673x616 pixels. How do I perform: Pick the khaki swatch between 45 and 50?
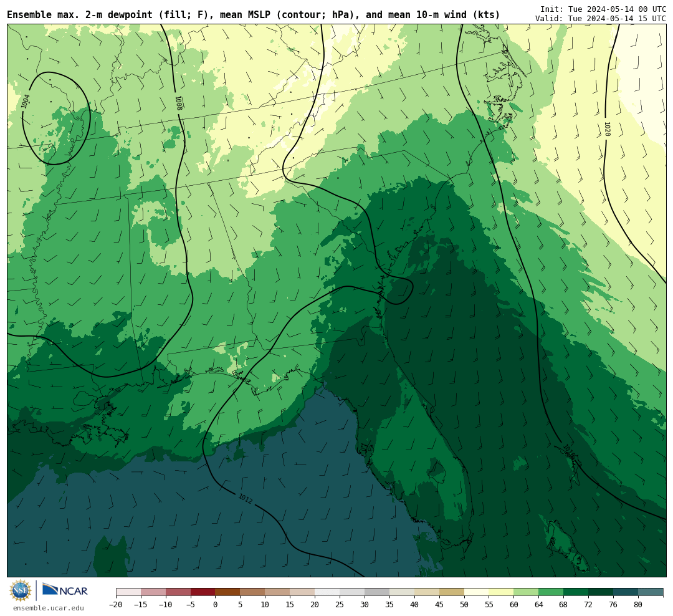click(x=452, y=592)
